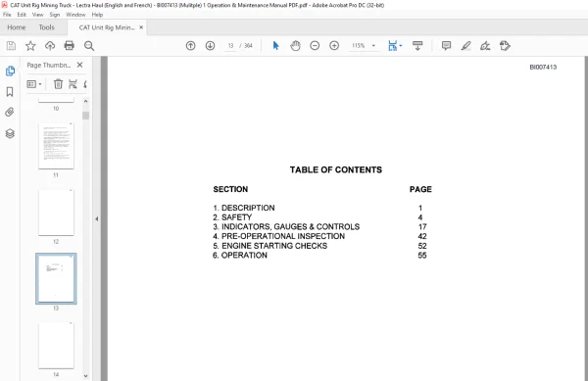The width and height of the screenshot is (588, 381).
Task: Click '5. ENGINE STARTING CHECKS' entry
Action: pyautogui.click(x=270, y=246)
